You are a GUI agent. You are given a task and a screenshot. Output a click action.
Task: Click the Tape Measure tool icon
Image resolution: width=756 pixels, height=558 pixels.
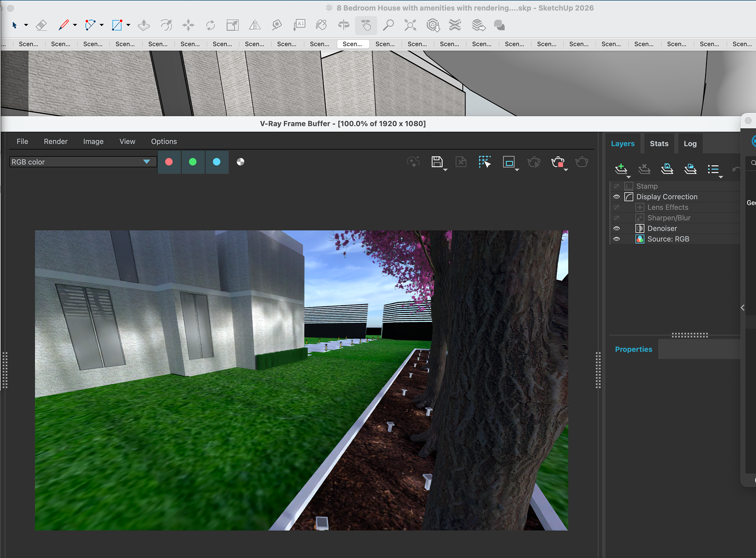[277, 26]
